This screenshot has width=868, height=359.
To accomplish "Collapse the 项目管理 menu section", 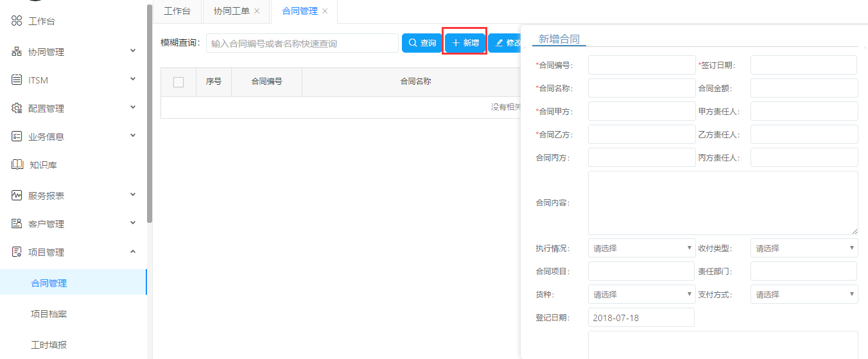I will click(x=133, y=252).
